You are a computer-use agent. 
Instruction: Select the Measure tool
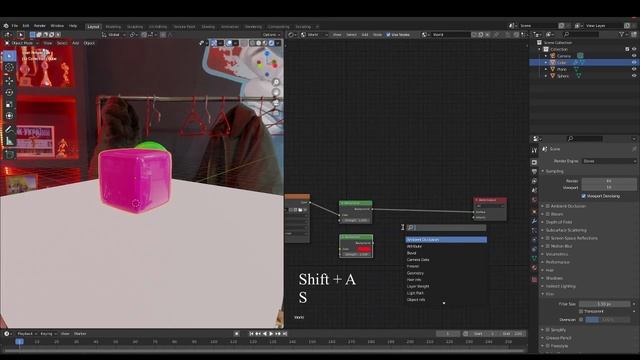[x=9, y=141]
